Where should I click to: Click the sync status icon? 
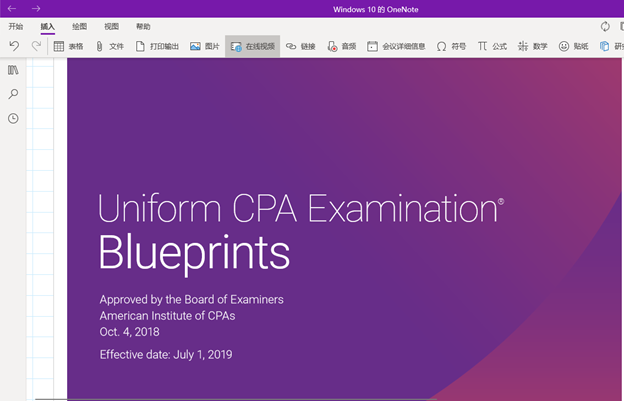[x=605, y=27]
